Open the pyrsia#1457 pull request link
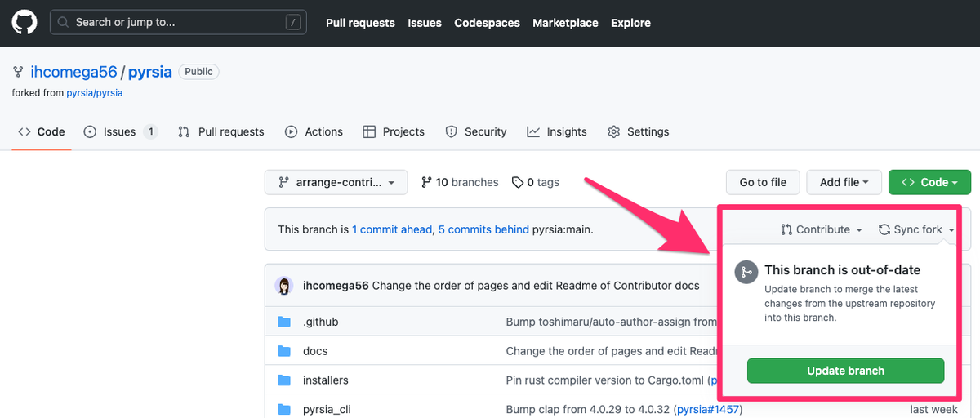 pyautogui.click(x=708, y=409)
